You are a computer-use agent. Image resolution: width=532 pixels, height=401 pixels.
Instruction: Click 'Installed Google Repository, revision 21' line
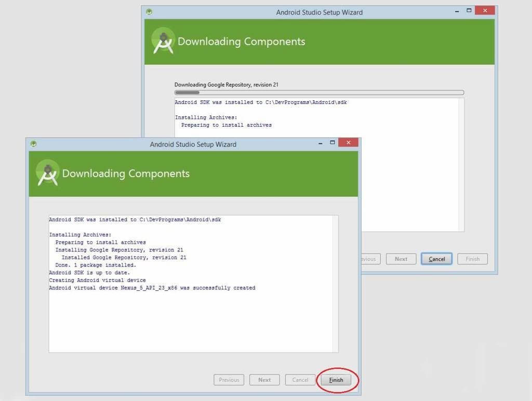pos(124,258)
